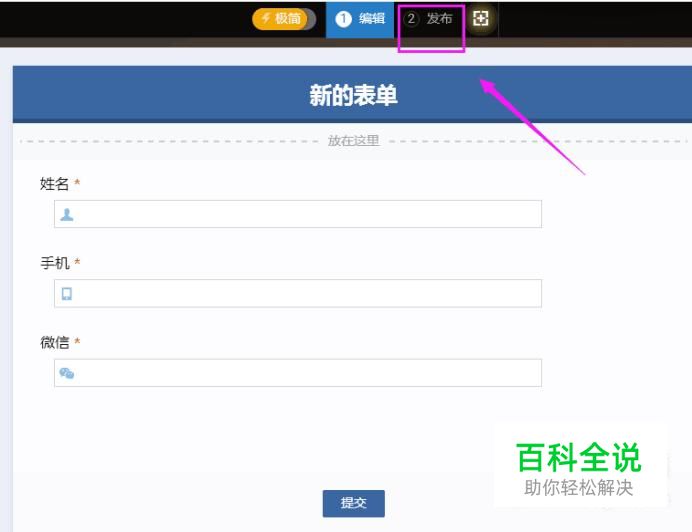
Task: Select the 手机 field label
Action: 55,263
